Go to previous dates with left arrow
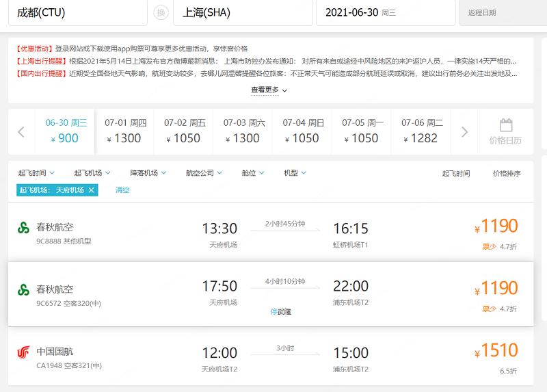 pos(21,132)
